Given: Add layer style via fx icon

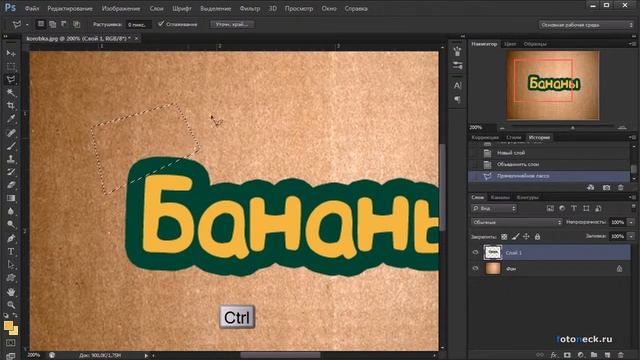Looking at the screenshot, I should tap(554, 355).
